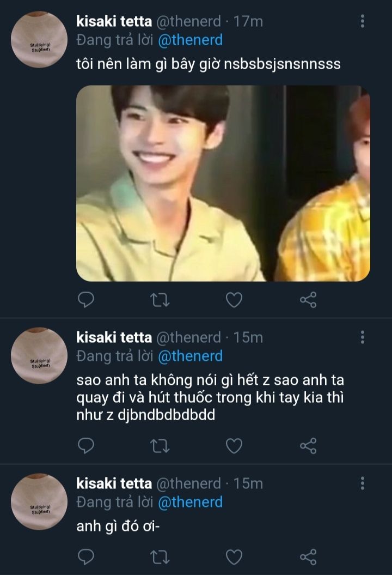Open @thenerd reply link in first tweet
Viewport: 392px width, 575px height.
pyautogui.click(x=190, y=40)
